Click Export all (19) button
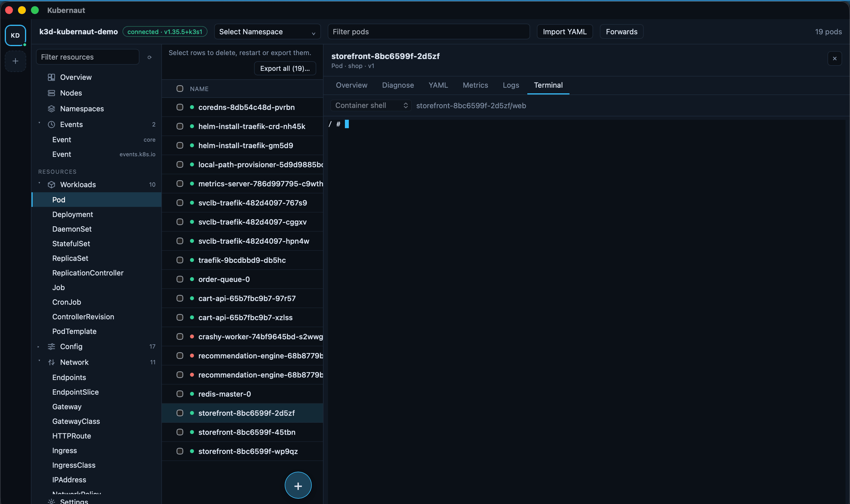 click(284, 68)
